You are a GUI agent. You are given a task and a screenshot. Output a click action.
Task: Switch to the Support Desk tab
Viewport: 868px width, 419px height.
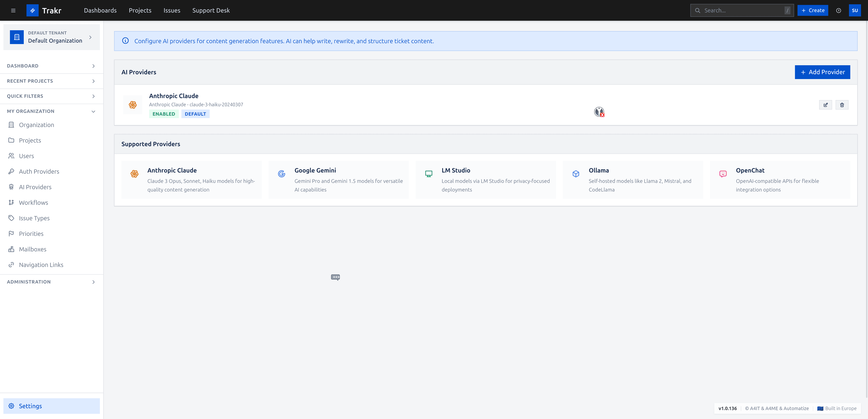(x=211, y=10)
